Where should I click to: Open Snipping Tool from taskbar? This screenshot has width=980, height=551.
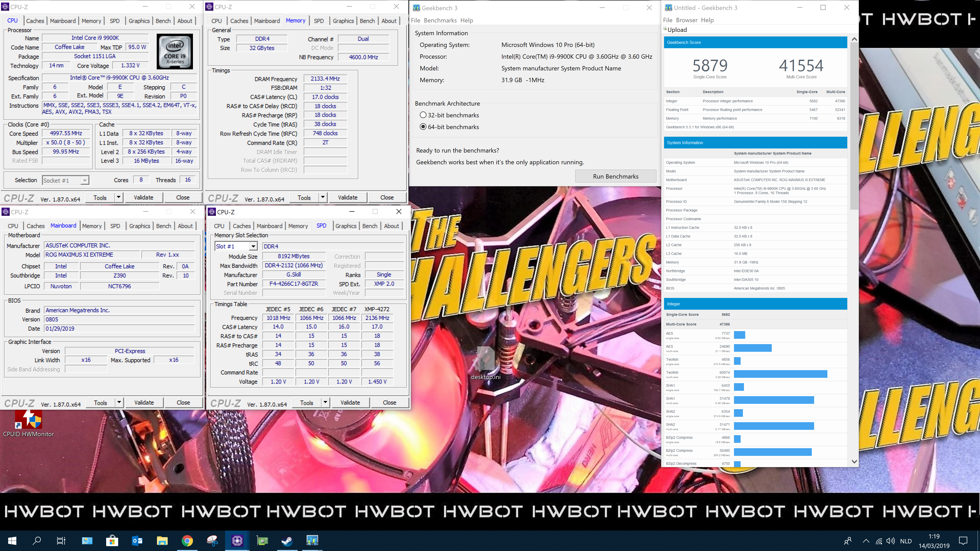[212, 540]
